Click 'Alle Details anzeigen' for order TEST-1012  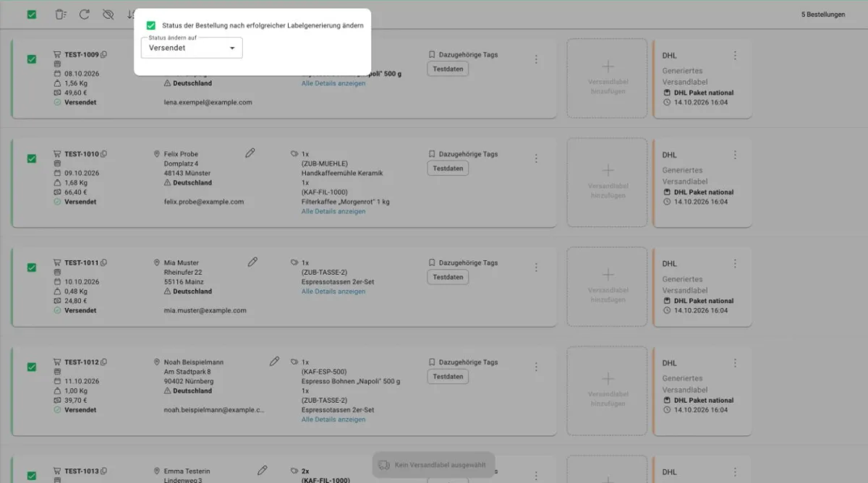click(333, 419)
